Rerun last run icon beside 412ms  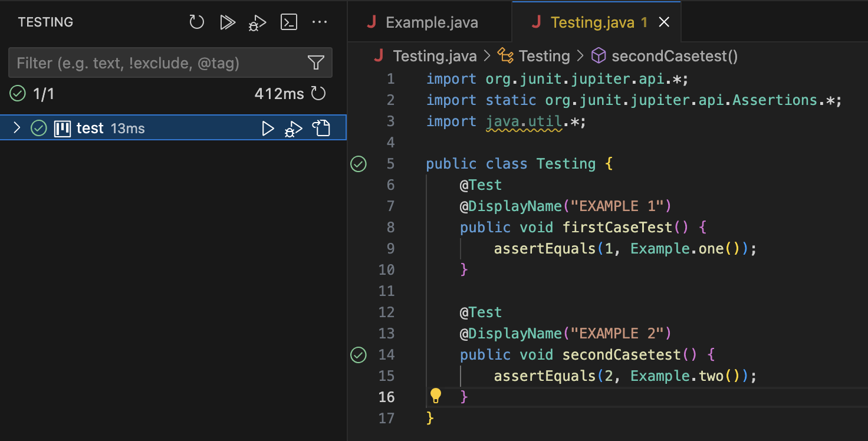click(318, 93)
